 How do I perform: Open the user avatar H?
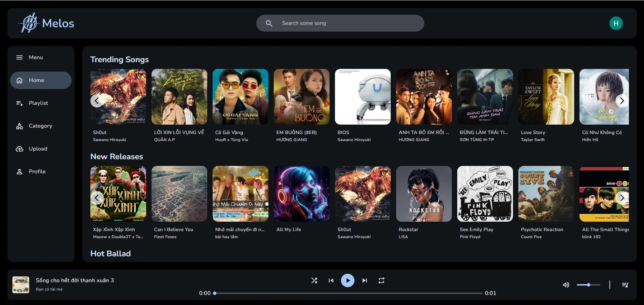click(x=616, y=23)
